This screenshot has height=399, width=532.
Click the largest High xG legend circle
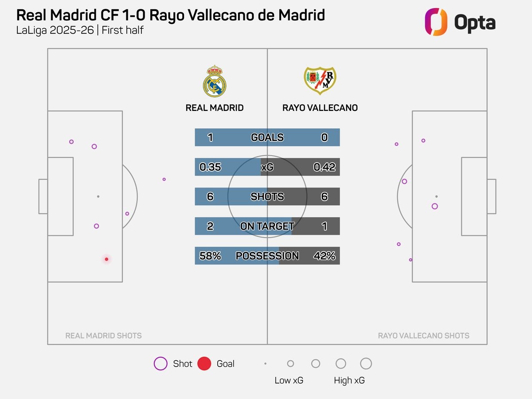366,364
